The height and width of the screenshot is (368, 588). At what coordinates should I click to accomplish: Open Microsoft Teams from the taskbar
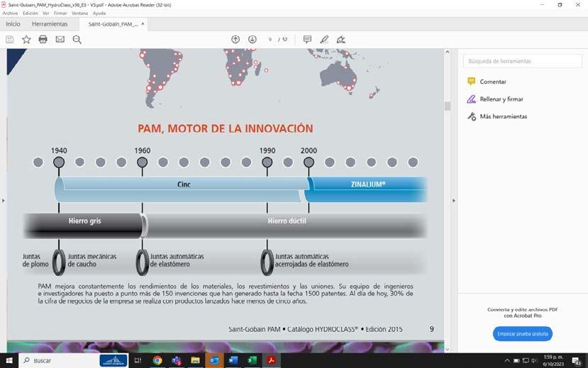(176, 360)
